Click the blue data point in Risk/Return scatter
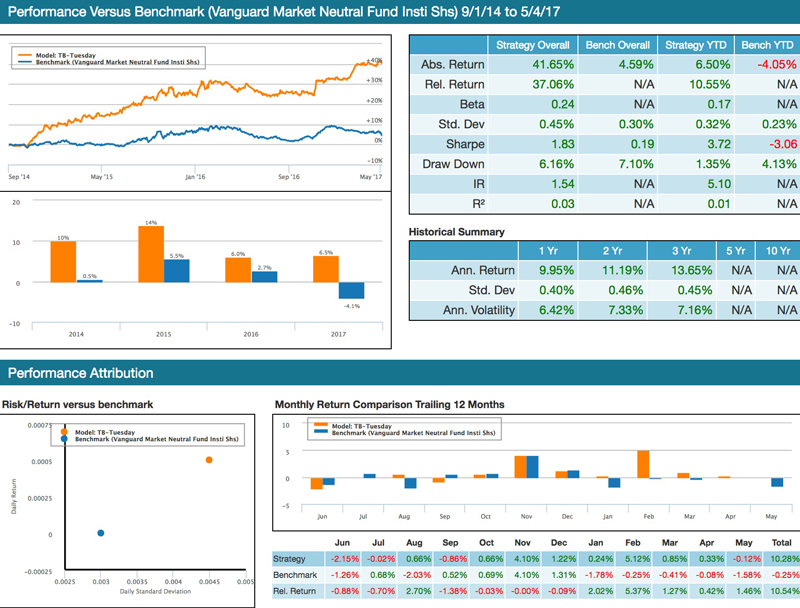800x608 pixels. (x=101, y=533)
